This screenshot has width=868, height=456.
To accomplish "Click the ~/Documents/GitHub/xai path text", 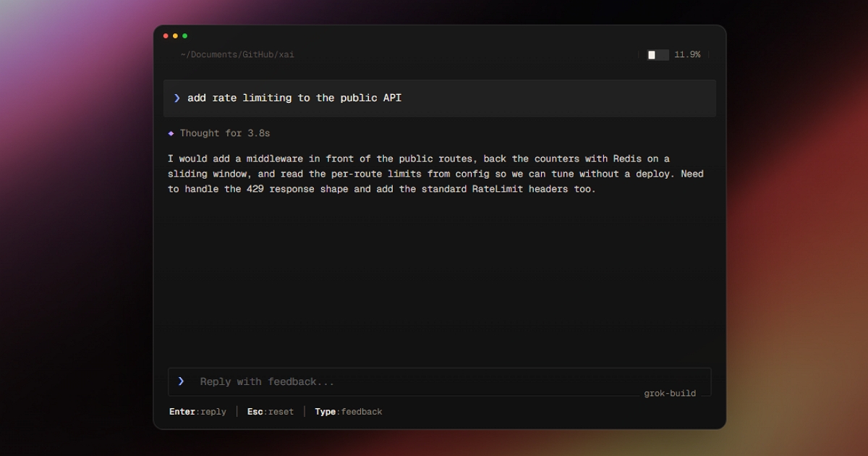I will (237, 55).
